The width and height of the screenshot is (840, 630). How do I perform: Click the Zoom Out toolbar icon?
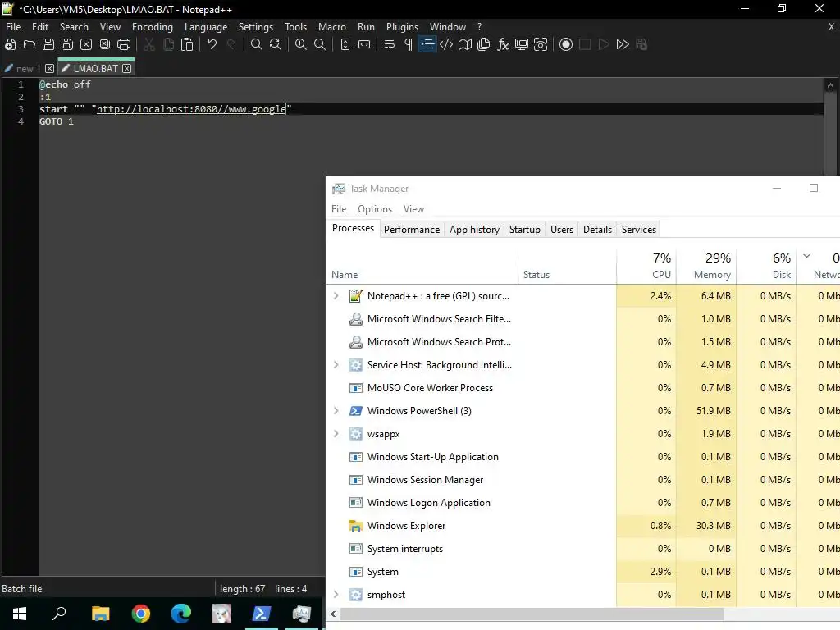pyautogui.click(x=320, y=44)
